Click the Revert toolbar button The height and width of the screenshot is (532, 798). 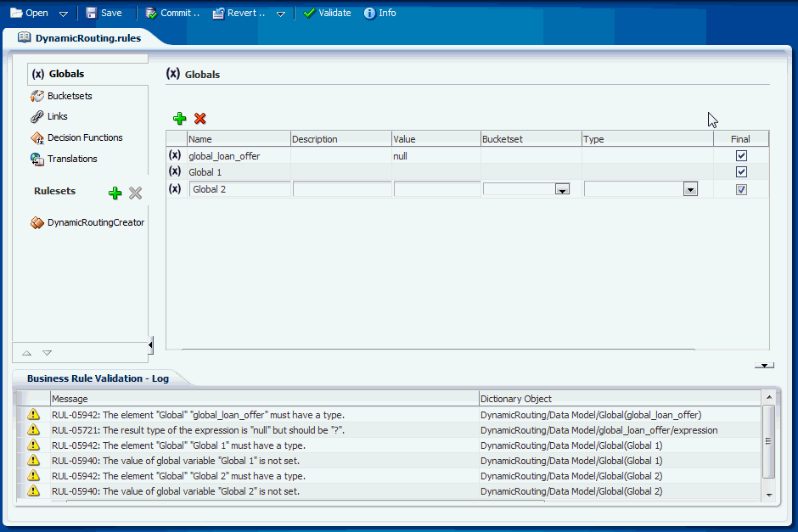(239, 13)
